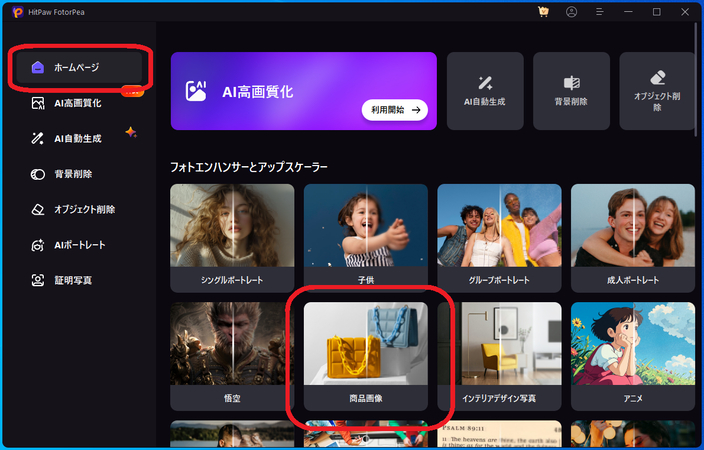The image size is (704, 450).
Task: Click the HitPaw FotorPea logo icon
Action: [18, 12]
